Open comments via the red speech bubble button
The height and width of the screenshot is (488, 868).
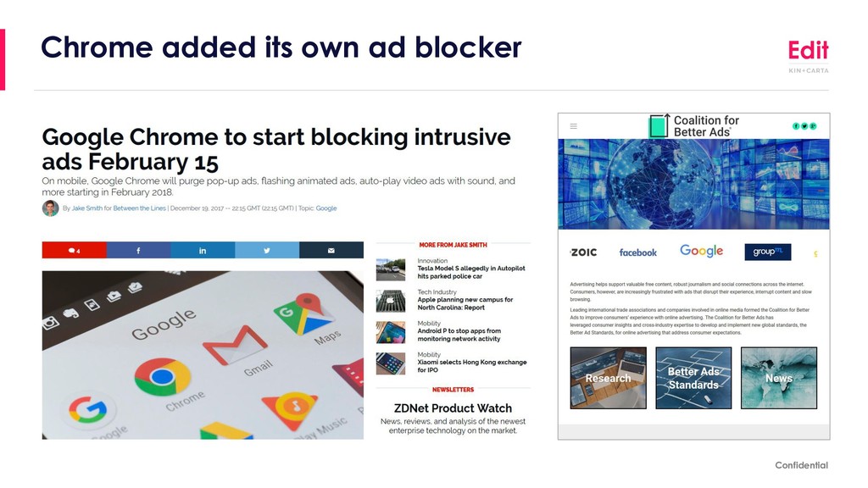point(75,250)
